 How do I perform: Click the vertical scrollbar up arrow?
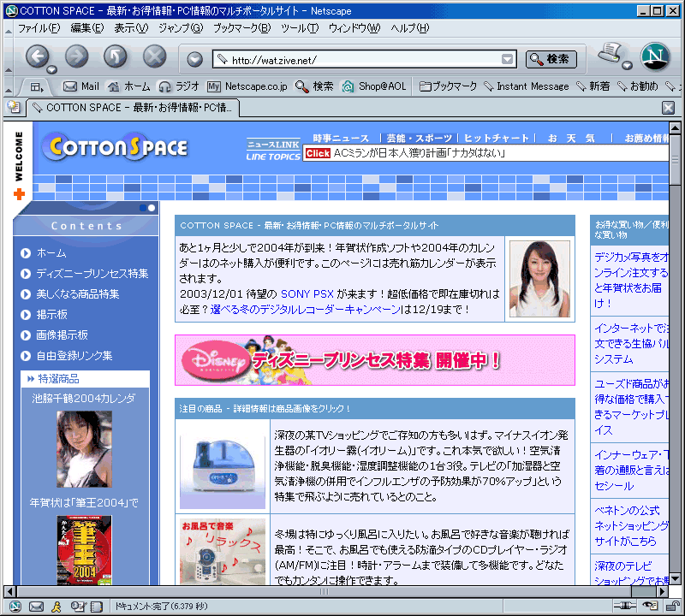675,128
